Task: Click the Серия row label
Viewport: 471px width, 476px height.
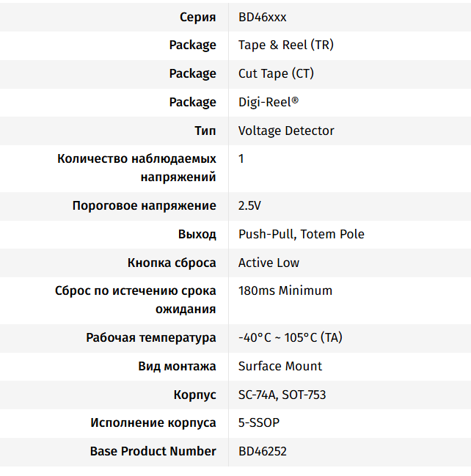Action: [x=197, y=17]
